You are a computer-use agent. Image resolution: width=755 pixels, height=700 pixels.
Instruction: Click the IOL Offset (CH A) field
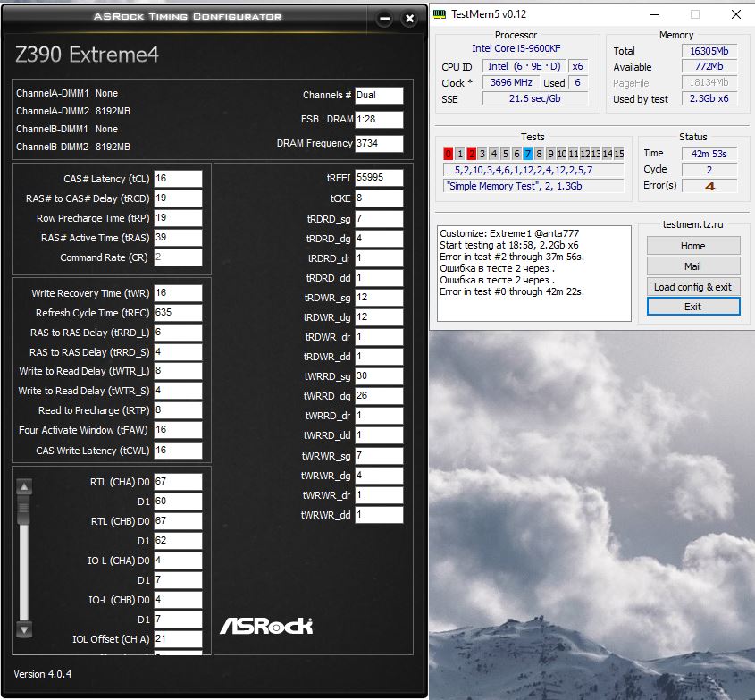178,639
